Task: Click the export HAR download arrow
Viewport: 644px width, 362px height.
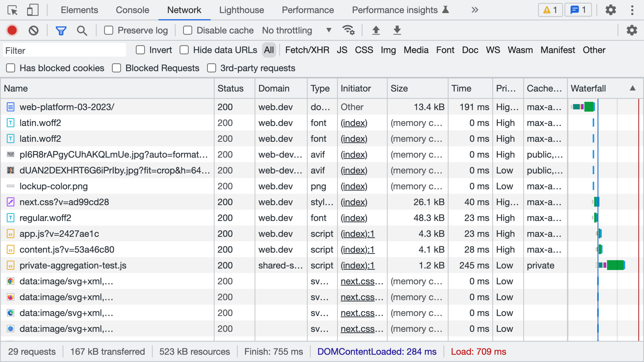Action: tap(397, 30)
